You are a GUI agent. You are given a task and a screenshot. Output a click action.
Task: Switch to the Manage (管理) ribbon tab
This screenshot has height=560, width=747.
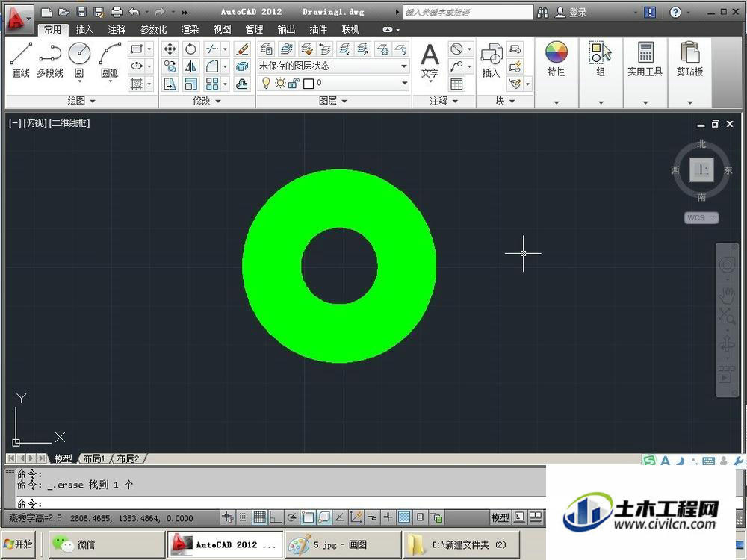coord(255,30)
